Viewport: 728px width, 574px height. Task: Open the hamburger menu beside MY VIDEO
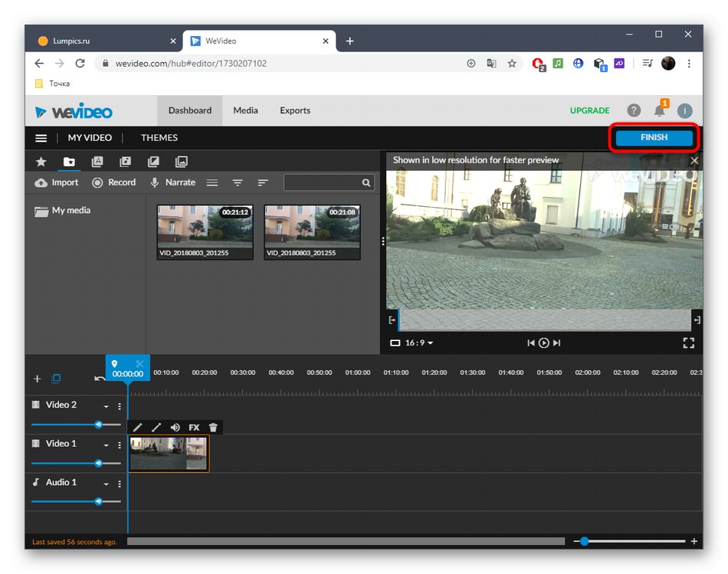coord(41,138)
